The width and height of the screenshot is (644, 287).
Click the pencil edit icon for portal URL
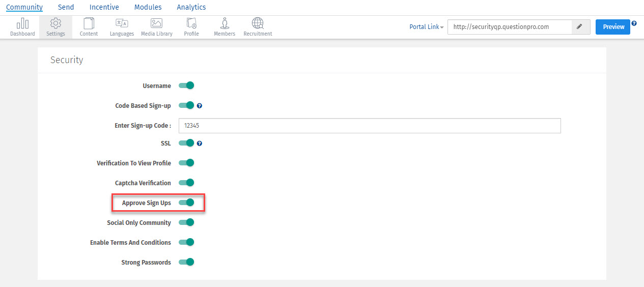(x=581, y=27)
